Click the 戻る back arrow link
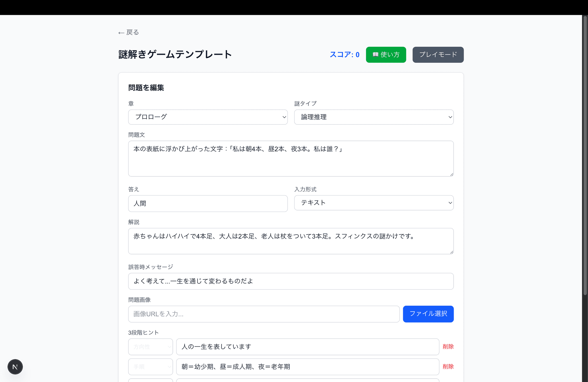Image resolution: width=588 pixels, height=382 pixels. 128,32
